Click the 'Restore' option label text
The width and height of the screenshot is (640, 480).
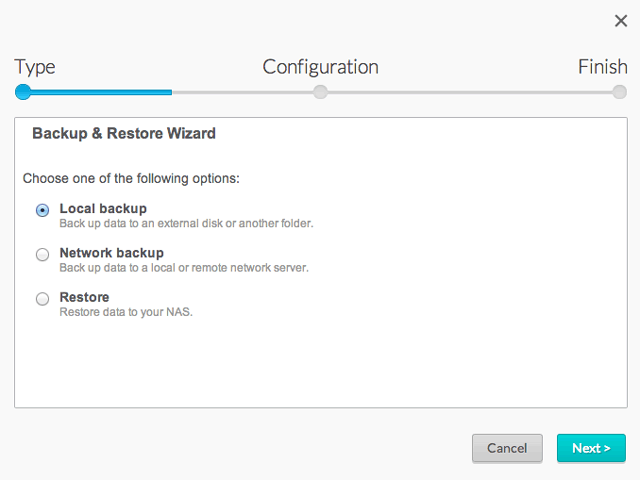(x=84, y=297)
